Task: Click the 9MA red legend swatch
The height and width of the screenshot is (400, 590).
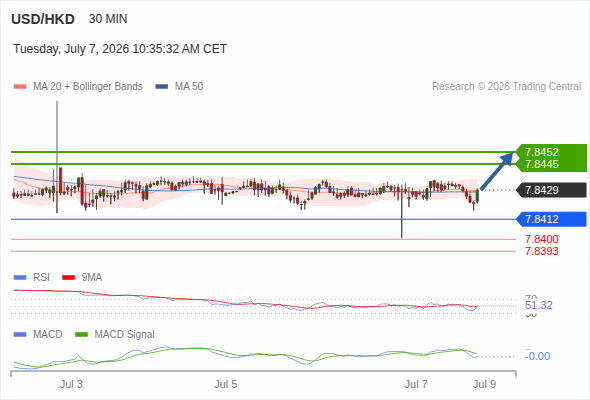Action: (68, 278)
